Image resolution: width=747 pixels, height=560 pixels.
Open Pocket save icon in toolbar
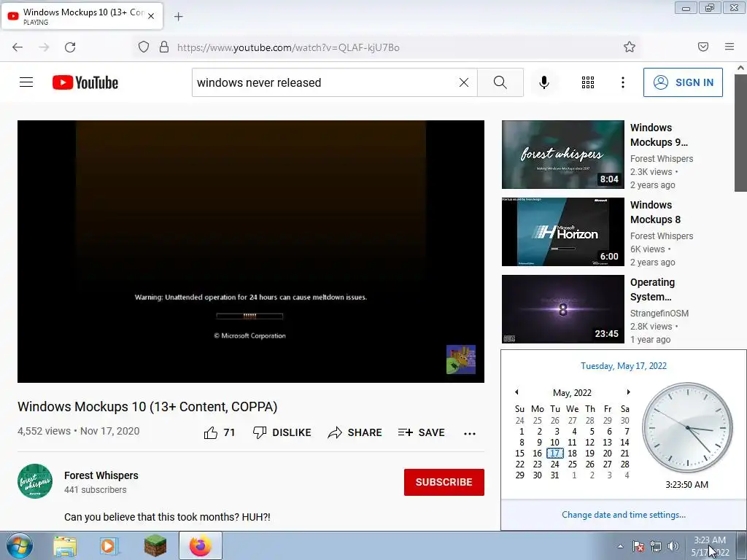[703, 47]
